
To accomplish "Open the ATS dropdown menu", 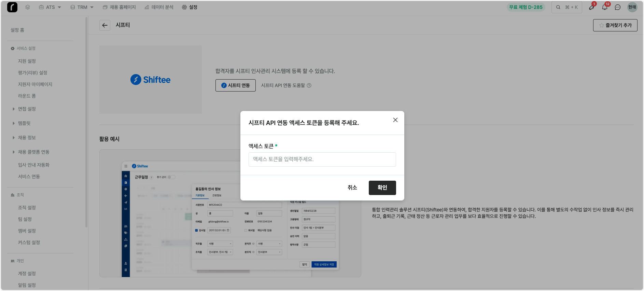I will (50, 7).
